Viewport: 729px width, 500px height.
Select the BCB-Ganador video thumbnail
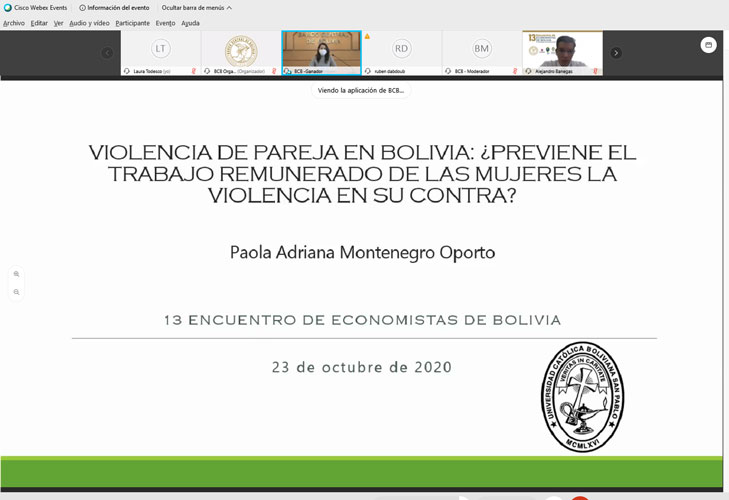[x=321, y=50]
